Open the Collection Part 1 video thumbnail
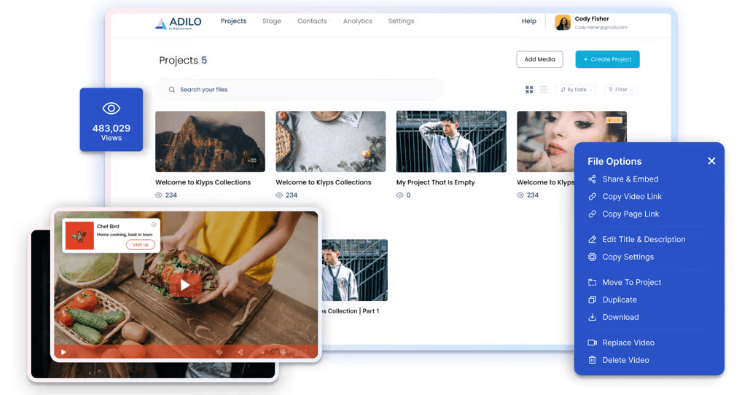Image resolution: width=745 pixels, height=395 pixels. (x=354, y=270)
